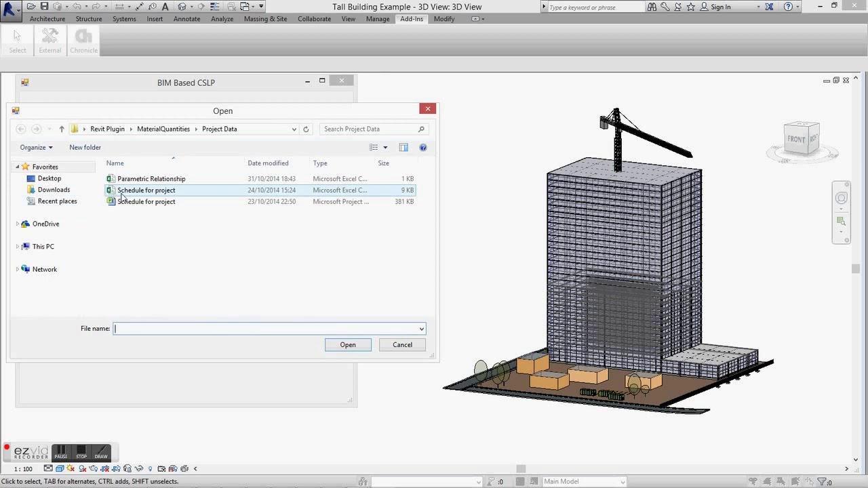Click the Favorites star icon in title bar
Screen dimensions: 868x488
691,7
